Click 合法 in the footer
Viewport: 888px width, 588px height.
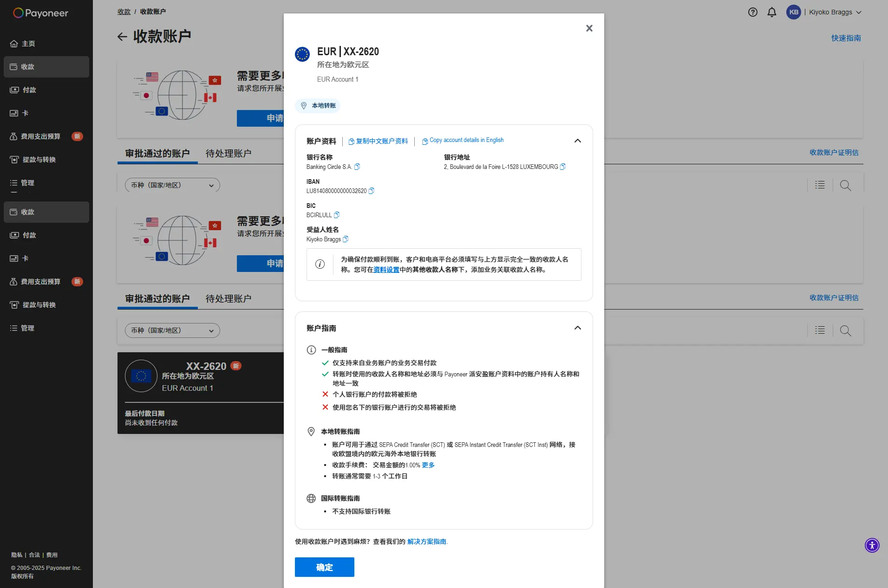(34, 555)
